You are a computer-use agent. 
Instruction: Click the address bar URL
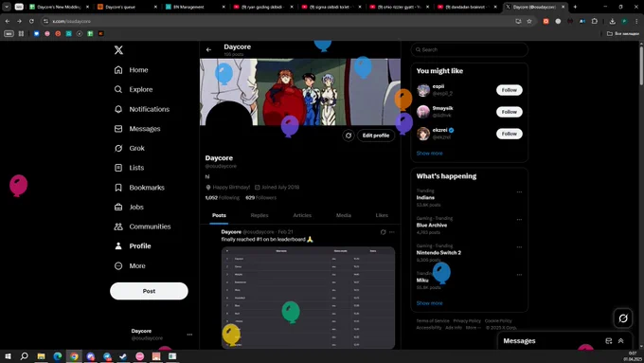click(x=71, y=21)
